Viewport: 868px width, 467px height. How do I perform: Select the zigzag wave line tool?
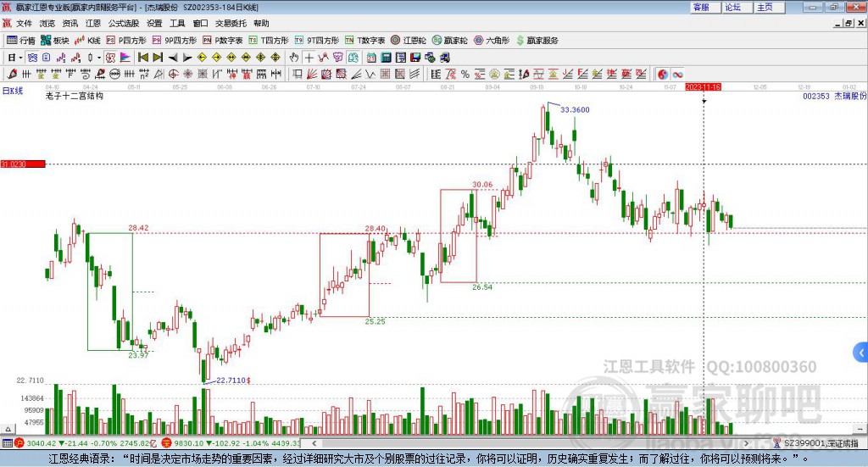370,74
